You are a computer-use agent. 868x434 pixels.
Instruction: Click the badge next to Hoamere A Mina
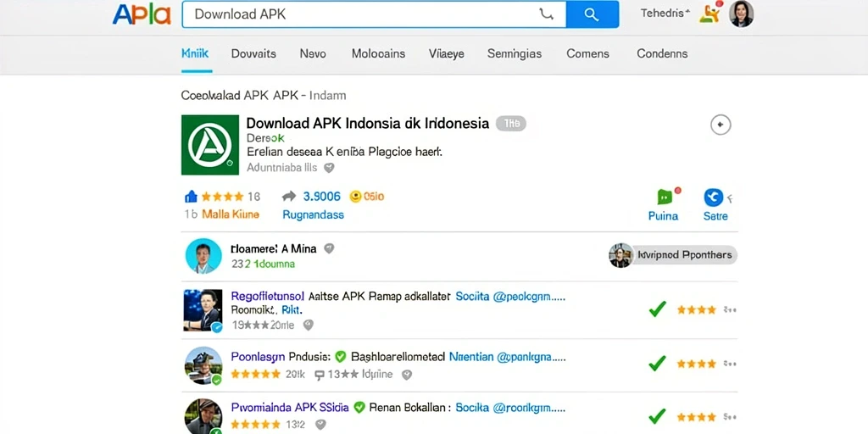pos(329,248)
